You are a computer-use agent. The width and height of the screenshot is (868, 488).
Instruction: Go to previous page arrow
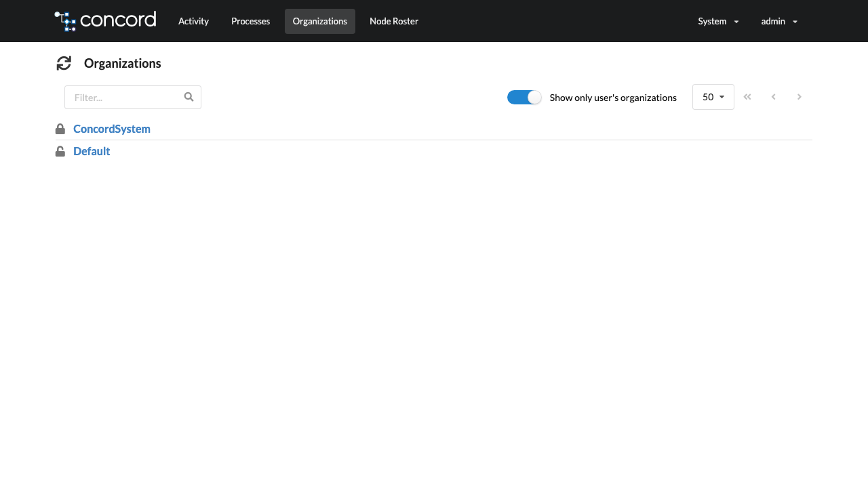773,97
